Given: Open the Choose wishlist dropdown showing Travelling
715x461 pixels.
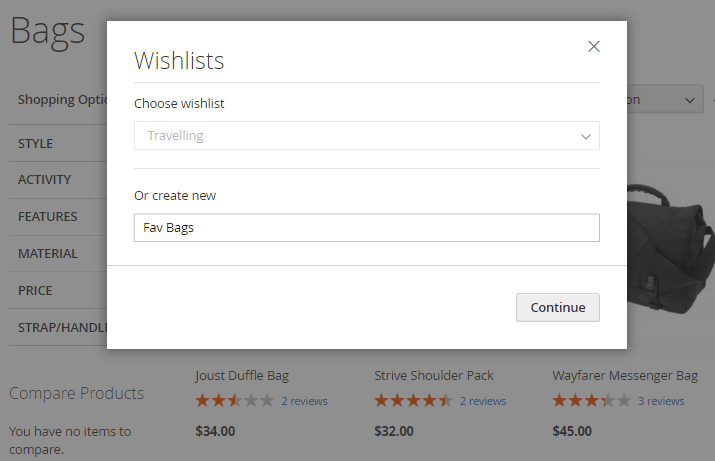Looking at the screenshot, I should click(366, 136).
